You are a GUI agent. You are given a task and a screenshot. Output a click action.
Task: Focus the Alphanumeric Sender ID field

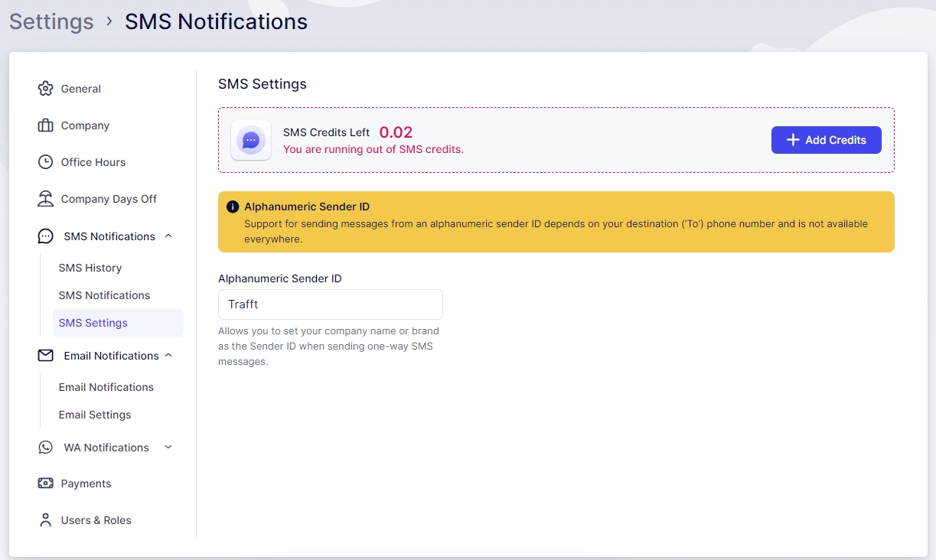tap(330, 304)
